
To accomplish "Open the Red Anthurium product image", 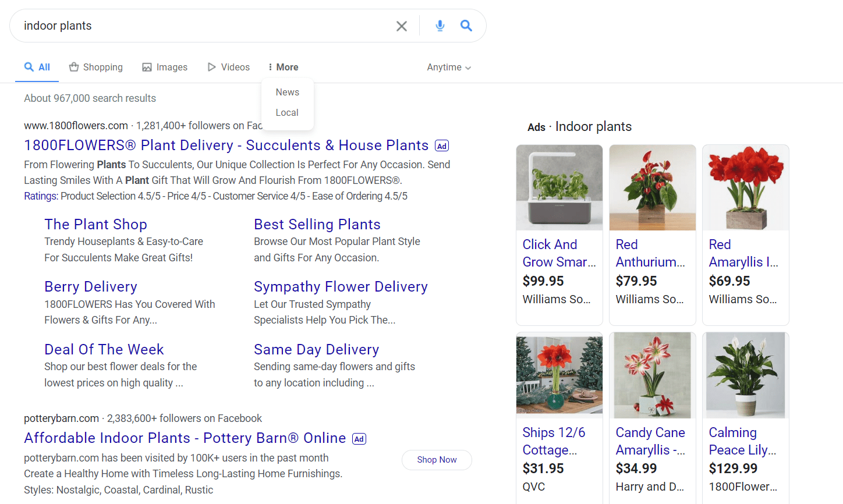I will [x=653, y=187].
